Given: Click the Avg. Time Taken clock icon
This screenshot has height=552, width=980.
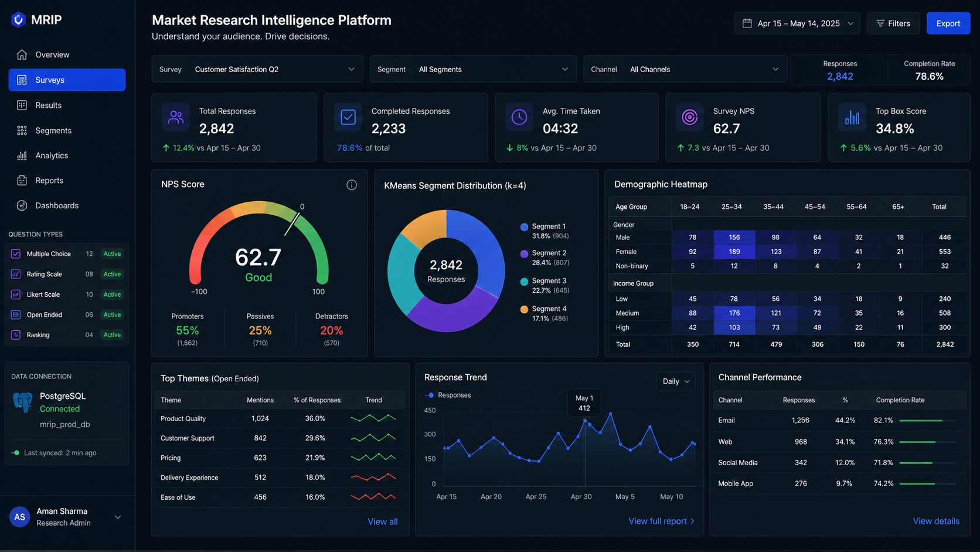Looking at the screenshot, I should pyautogui.click(x=519, y=117).
